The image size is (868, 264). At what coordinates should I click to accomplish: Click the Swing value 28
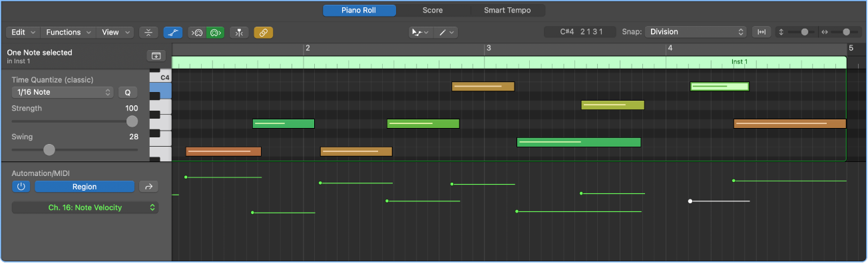pos(134,136)
